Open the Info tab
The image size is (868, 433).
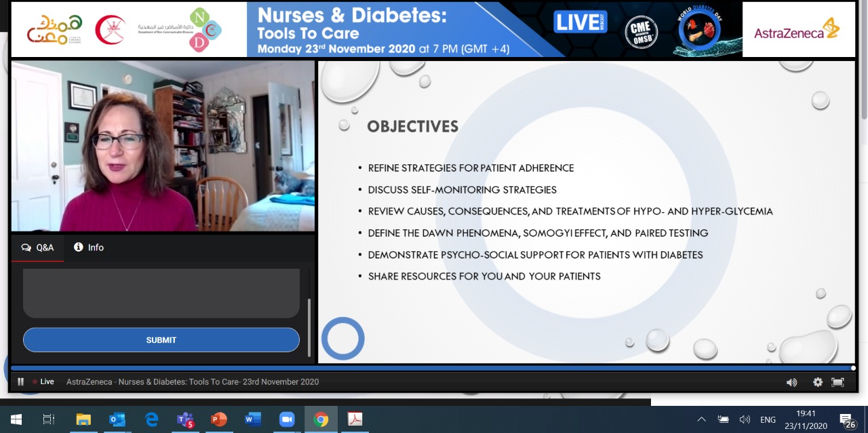click(x=89, y=248)
